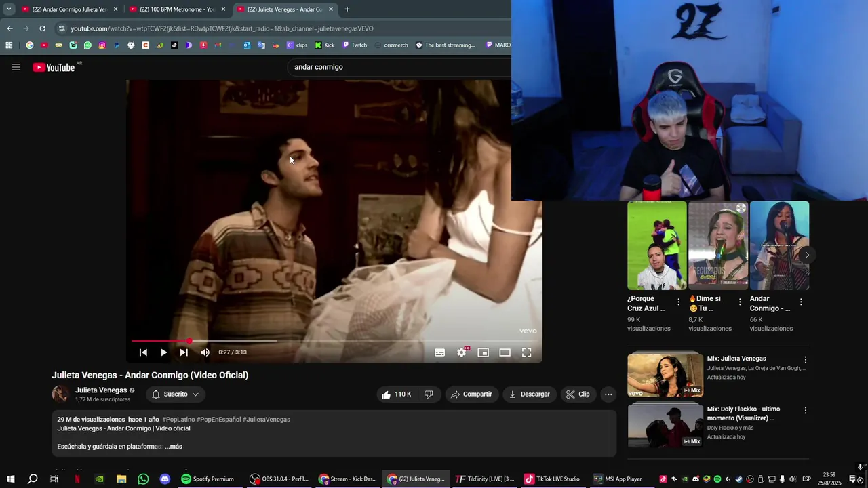Click the browser address bar URL
The image size is (868, 488).
[222, 28]
